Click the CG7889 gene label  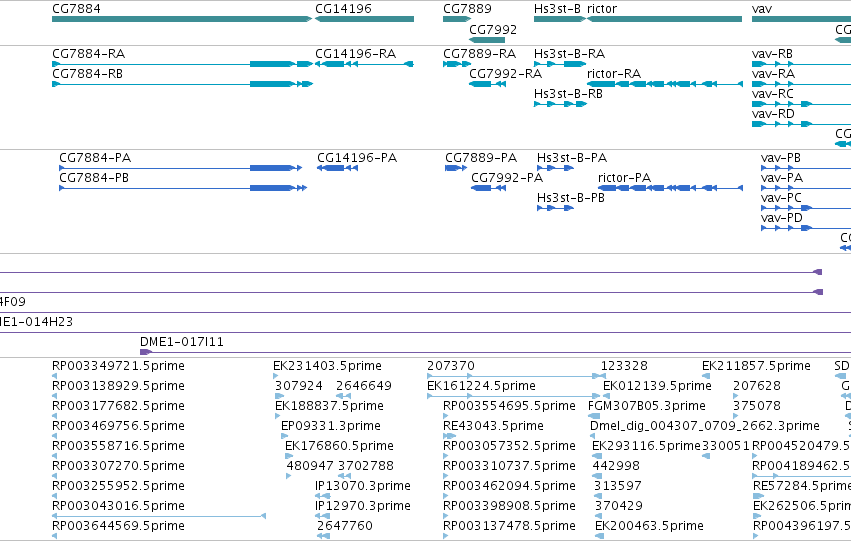coord(467,9)
